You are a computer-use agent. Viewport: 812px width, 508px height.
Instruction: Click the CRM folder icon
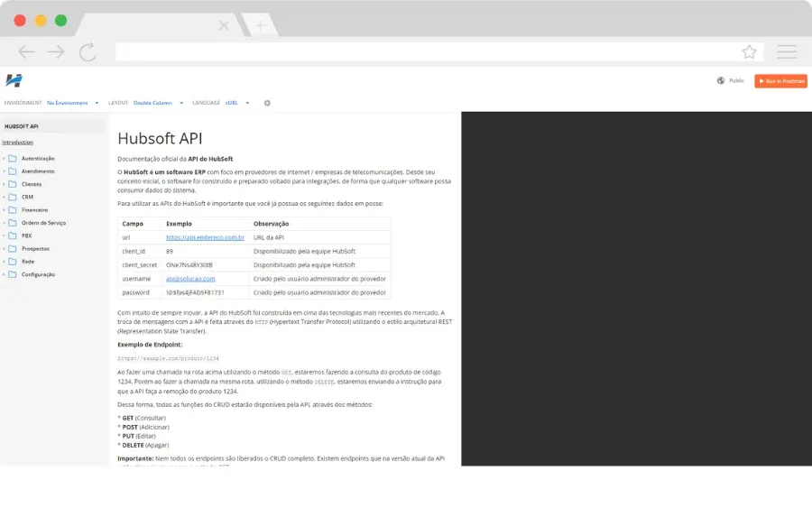pos(13,198)
